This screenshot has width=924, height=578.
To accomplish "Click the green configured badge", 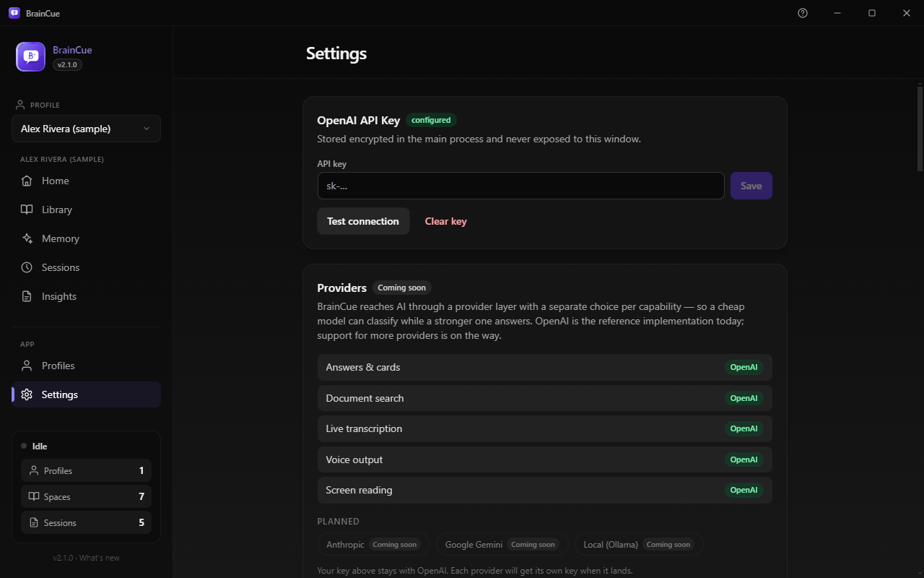I will click(x=431, y=120).
